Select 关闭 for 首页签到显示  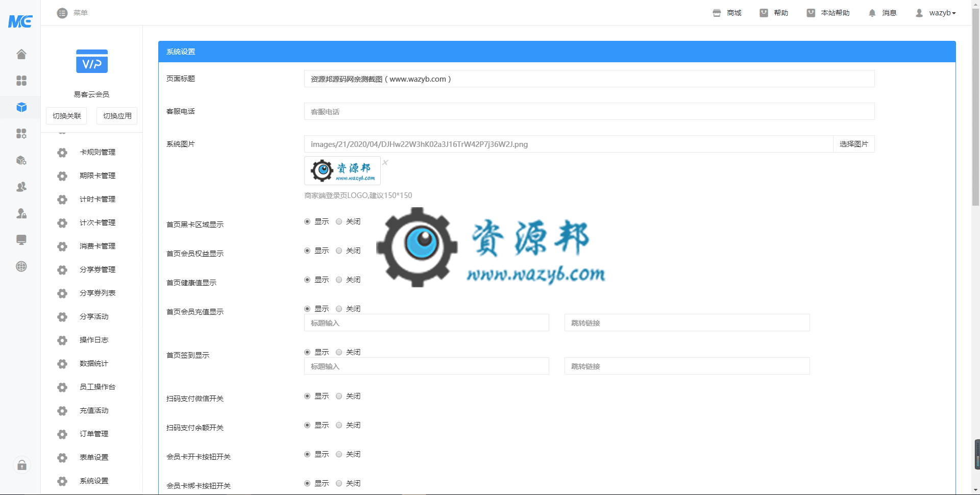(x=339, y=352)
